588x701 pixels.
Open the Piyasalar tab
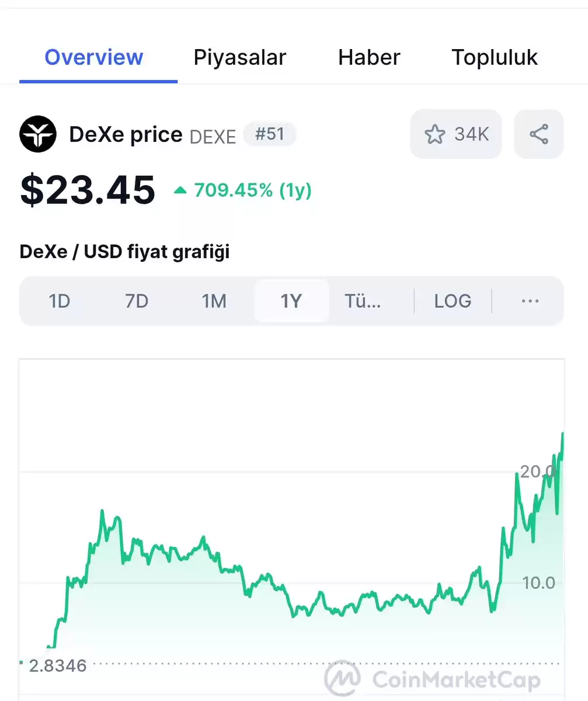pyautogui.click(x=240, y=57)
